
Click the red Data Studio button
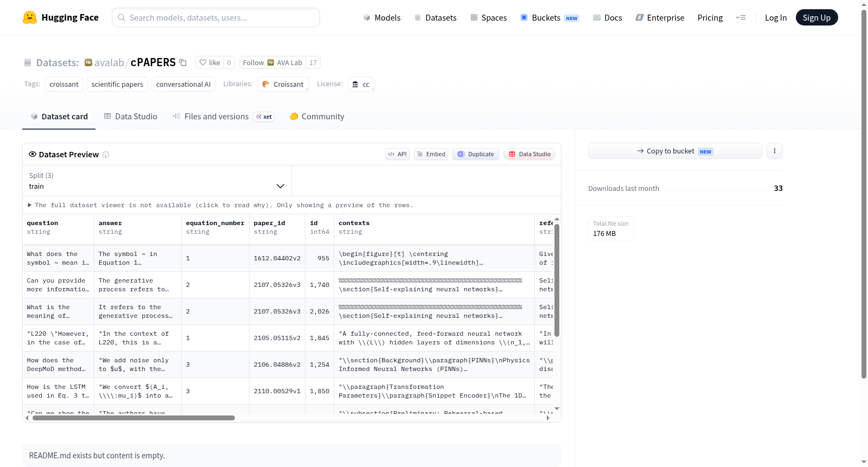point(529,154)
